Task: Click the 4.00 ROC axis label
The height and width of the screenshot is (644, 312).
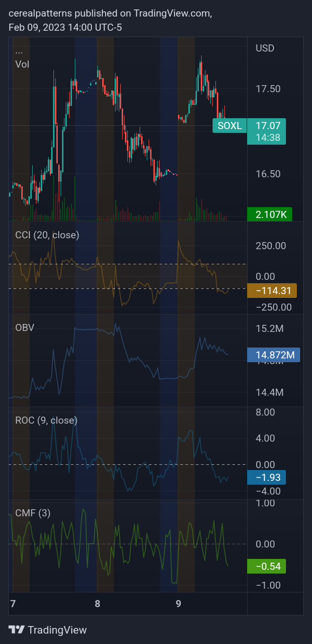Action: [266, 438]
